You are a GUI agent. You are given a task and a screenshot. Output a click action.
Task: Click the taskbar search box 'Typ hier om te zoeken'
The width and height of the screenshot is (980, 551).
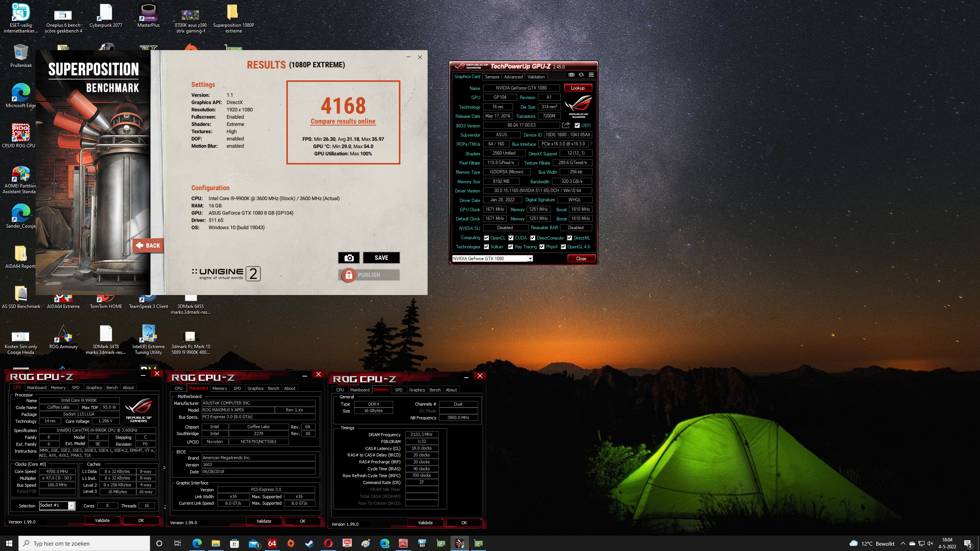[x=84, y=543]
